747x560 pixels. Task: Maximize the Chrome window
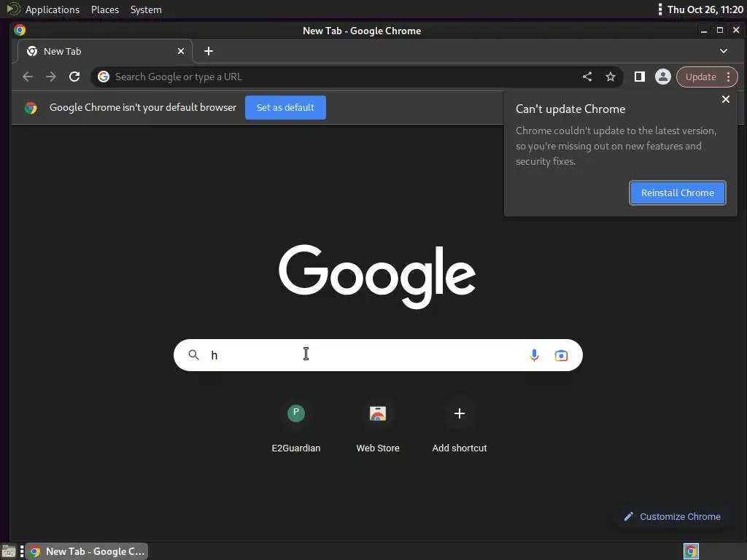pyautogui.click(x=720, y=31)
